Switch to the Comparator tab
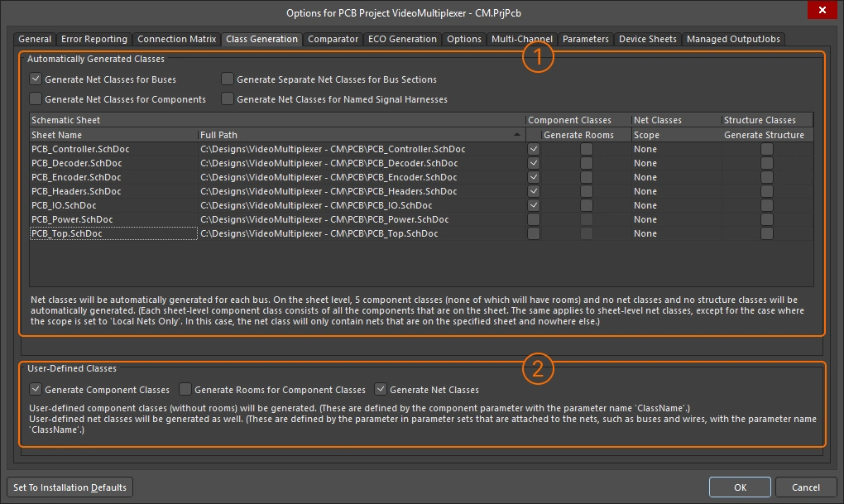This screenshot has width=844, height=504. [x=334, y=38]
